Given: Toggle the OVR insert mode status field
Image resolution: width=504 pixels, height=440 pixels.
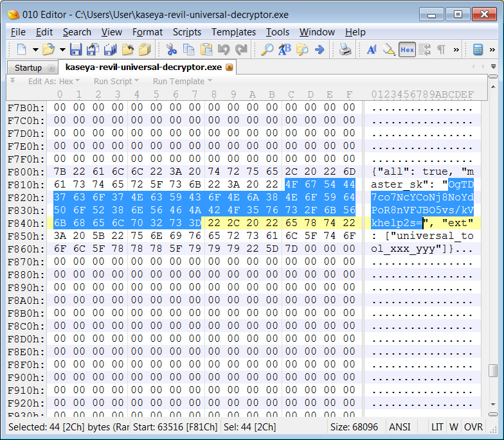Looking at the screenshot, I should 473,427.
